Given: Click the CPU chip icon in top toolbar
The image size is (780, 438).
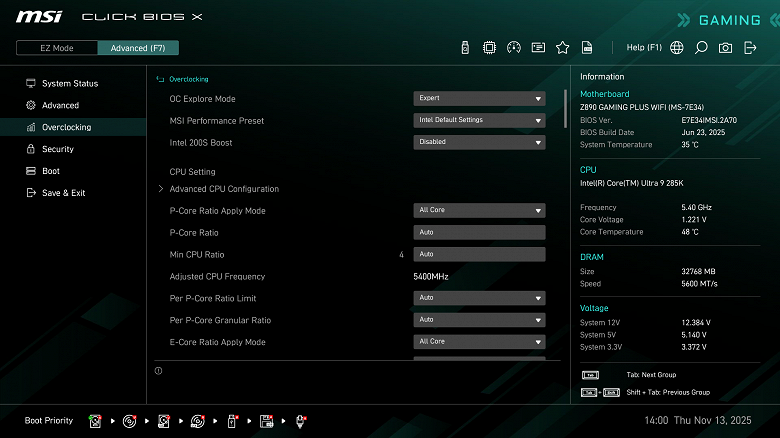Looking at the screenshot, I should click(490, 47).
